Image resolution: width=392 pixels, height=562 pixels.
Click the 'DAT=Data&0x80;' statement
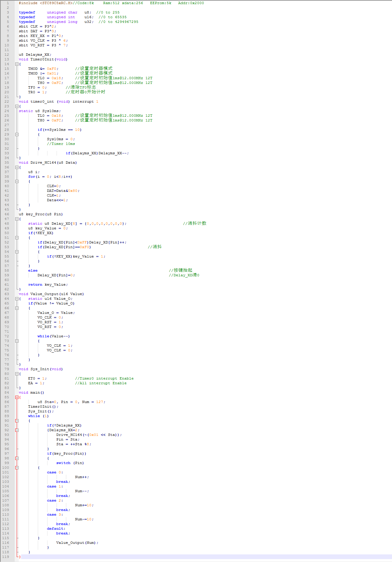(63, 191)
